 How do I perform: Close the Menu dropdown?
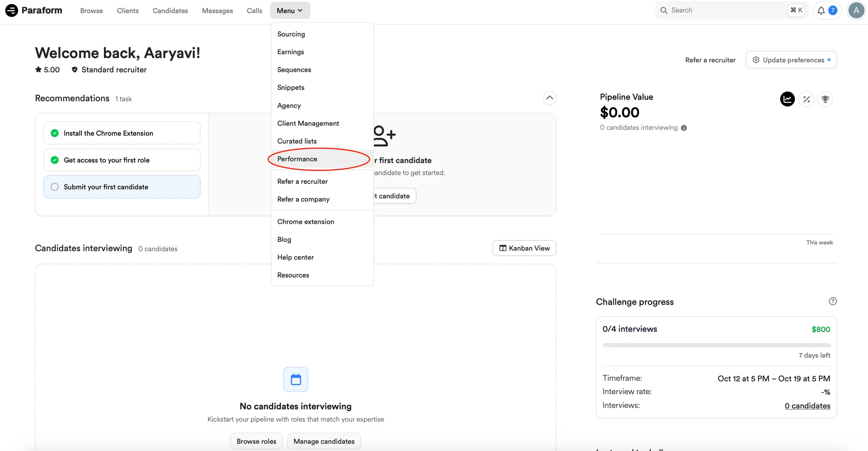pos(290,11)
